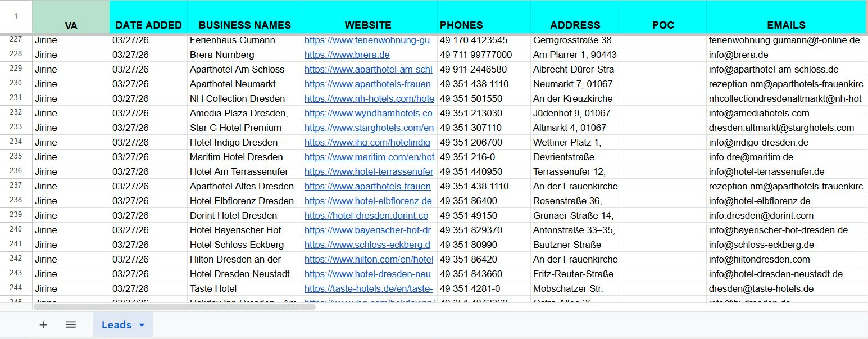Select the VA column header cell

[71, 17]
